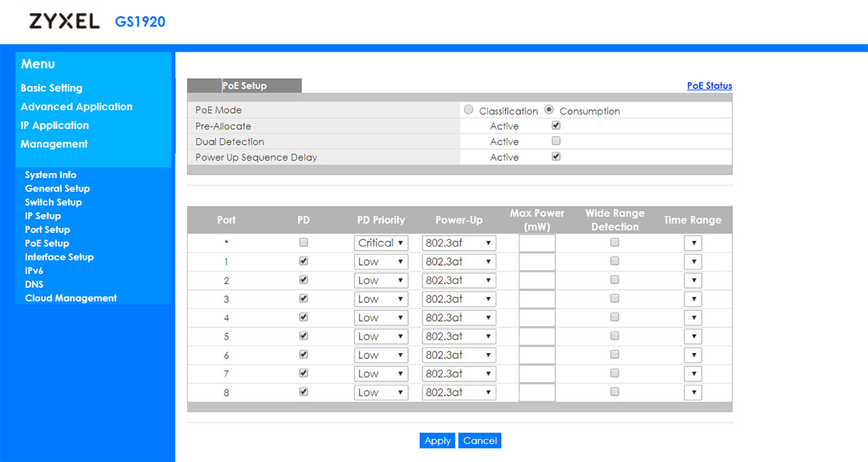Focus the Max Power field for port 2
Viewport: 868px width, 462px height.
[537, 280]
